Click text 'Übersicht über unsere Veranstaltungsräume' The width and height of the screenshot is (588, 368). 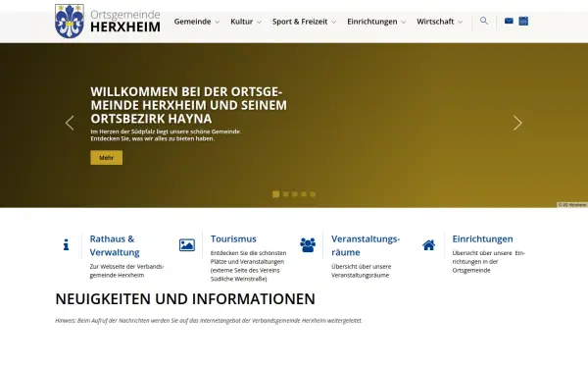361,271
